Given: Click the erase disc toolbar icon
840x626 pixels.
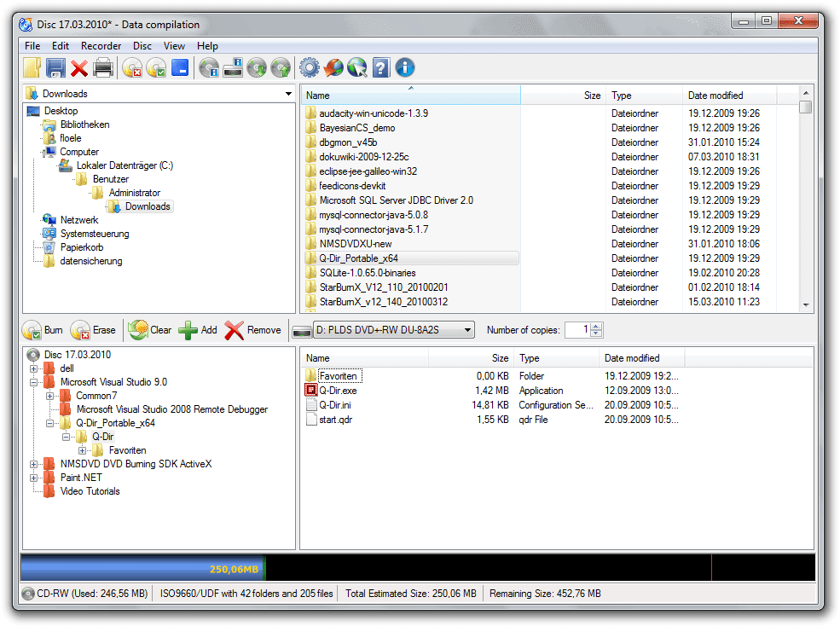Looking at the screenshot, I should (132, 68).
